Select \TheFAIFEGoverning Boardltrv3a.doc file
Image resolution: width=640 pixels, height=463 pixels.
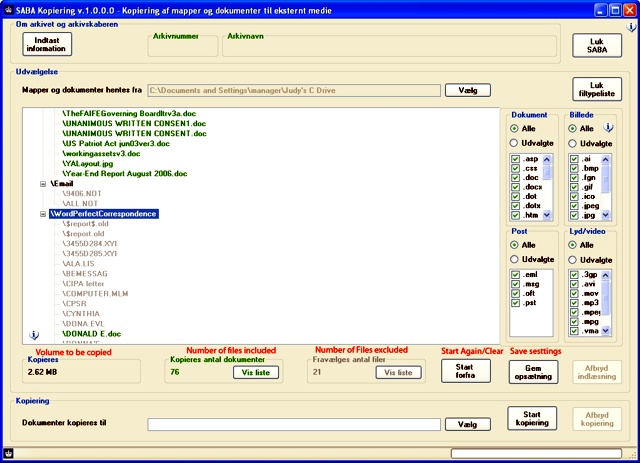(129, 114)
